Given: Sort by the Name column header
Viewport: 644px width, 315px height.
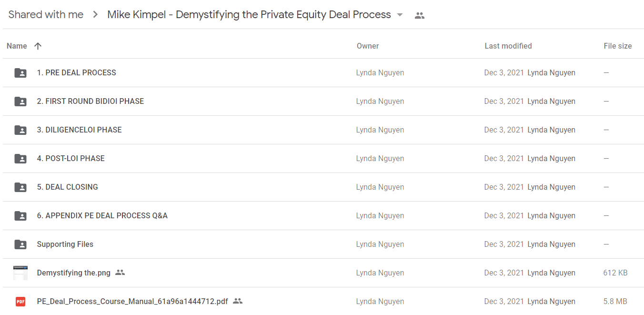Looking at the screenshot, I should tap(17, 46).
